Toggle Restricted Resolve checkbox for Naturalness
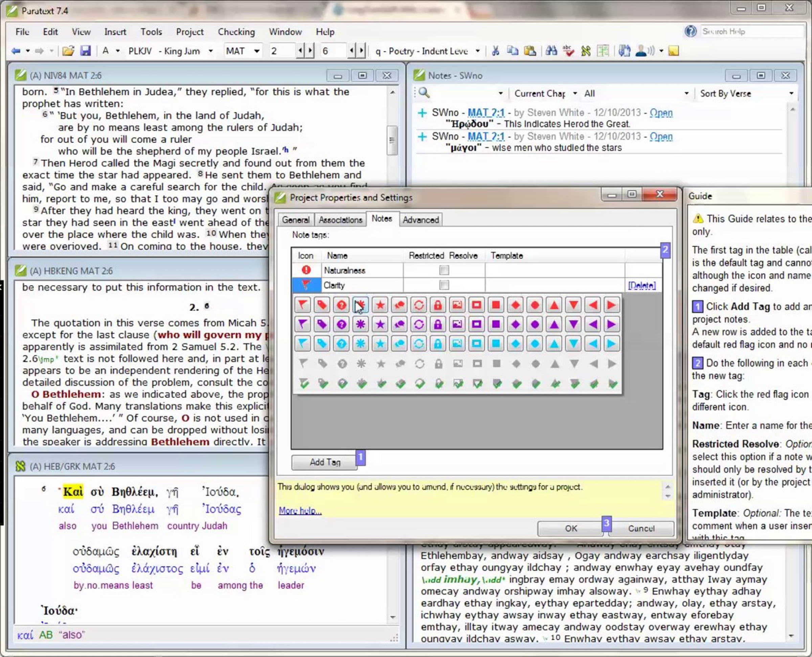The width and height of the screenshot is (812, 657). 444,270
